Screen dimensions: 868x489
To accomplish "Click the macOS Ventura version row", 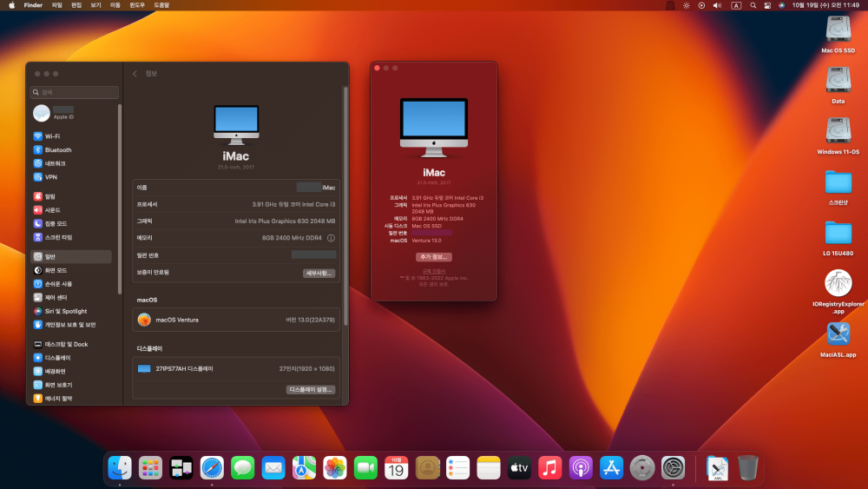I will tap(236, 320).
